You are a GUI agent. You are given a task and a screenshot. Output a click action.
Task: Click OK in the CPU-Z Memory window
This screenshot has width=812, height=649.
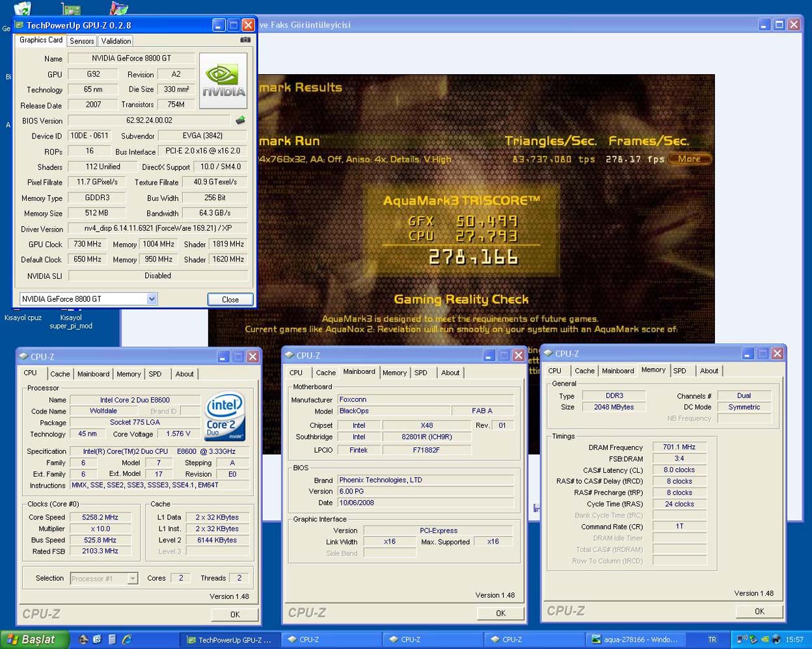[759, 611]
